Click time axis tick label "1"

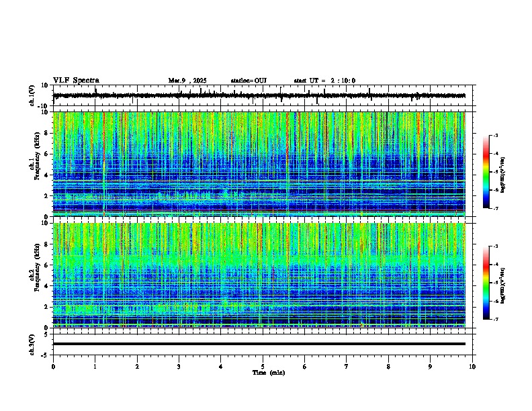pos(95,367)
